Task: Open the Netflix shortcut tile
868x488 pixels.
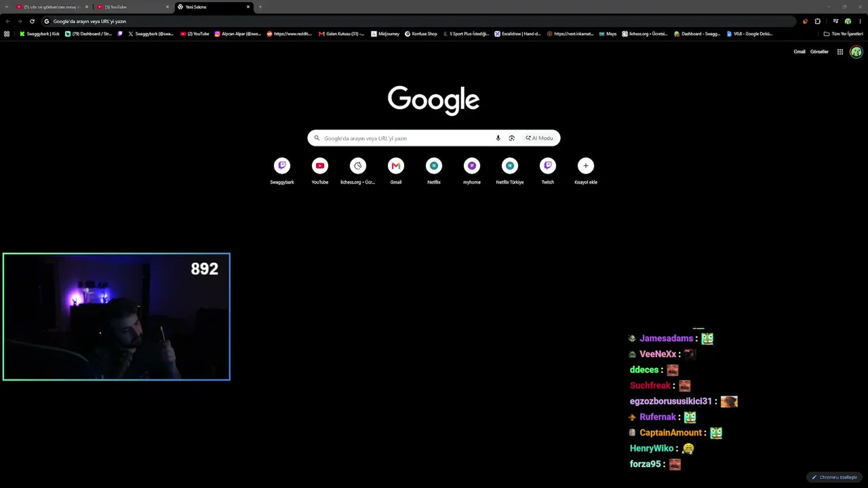Action: [x=434, y=171]
